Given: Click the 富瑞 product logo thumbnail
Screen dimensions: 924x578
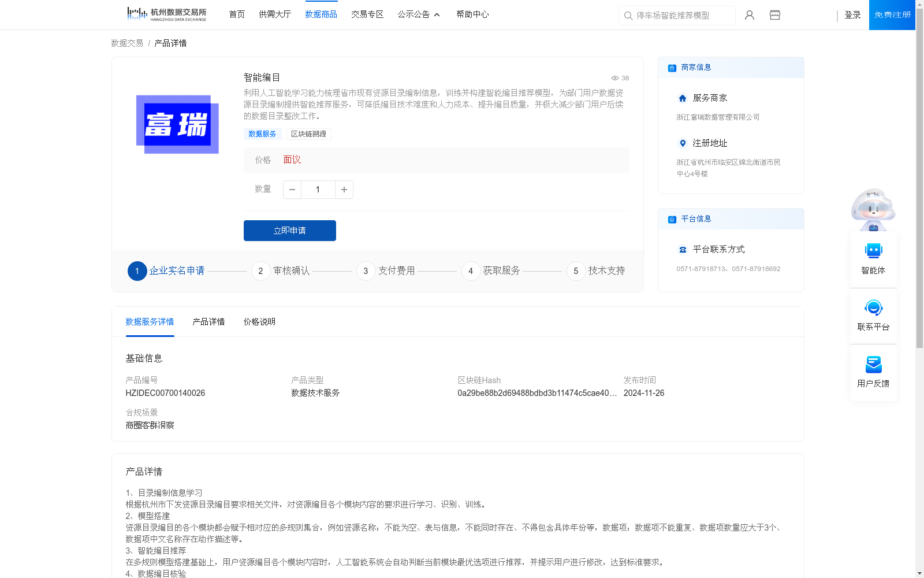Looking at the screenshot, I should coord(177,124).
